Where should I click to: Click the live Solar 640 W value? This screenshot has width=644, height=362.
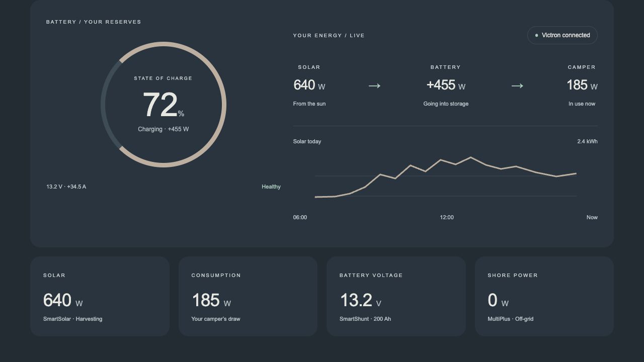click(x=309, y=85)
